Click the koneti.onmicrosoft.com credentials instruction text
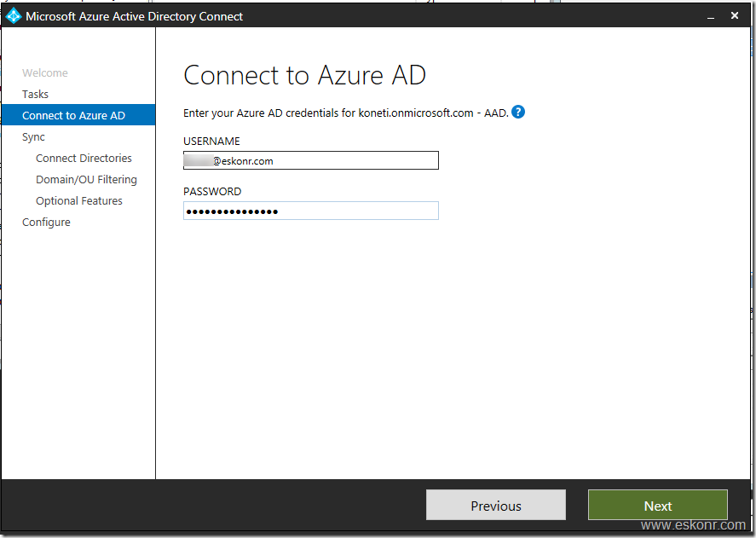756x538 pixels. coord(346,113)
